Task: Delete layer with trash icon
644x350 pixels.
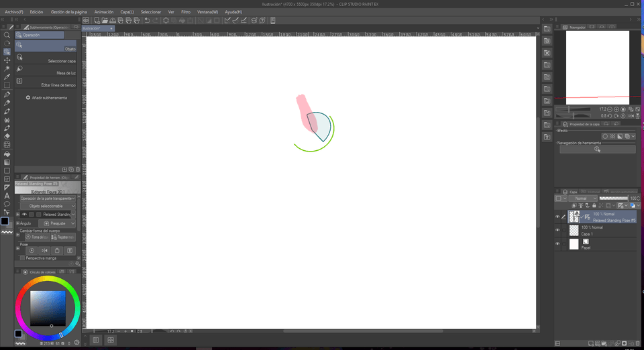Action: [x=637, y=343]
